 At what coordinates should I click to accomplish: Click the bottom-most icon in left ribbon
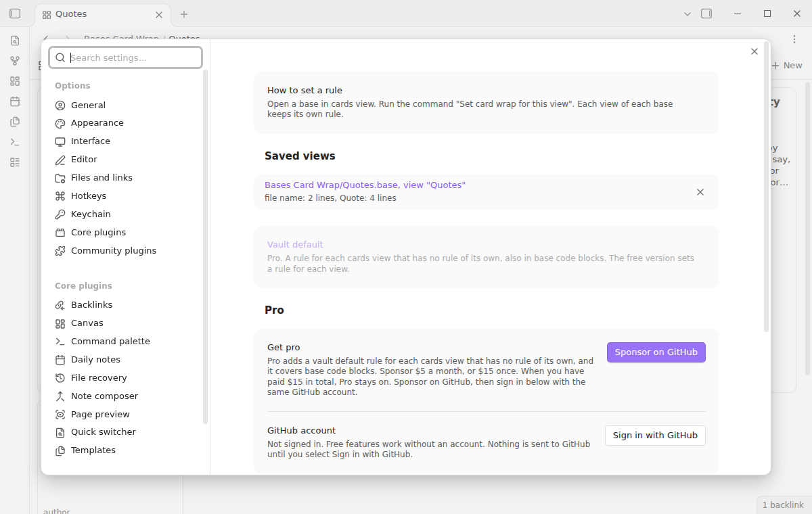tap(15, 162)
